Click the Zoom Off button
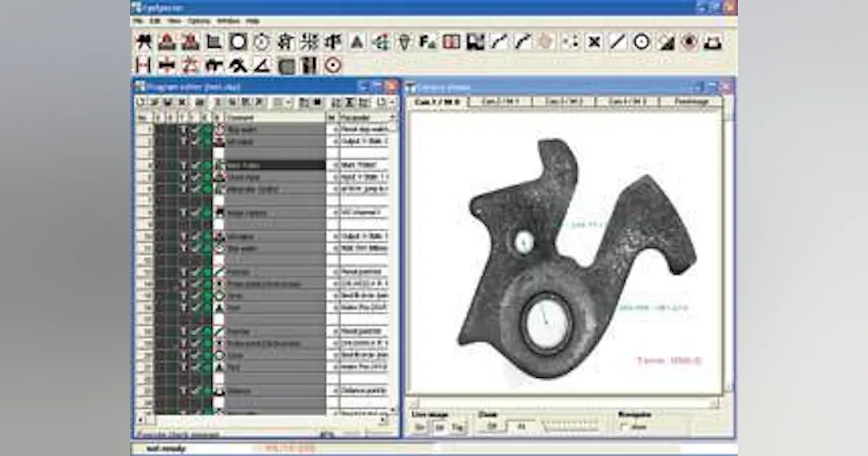 coord(491,427)
